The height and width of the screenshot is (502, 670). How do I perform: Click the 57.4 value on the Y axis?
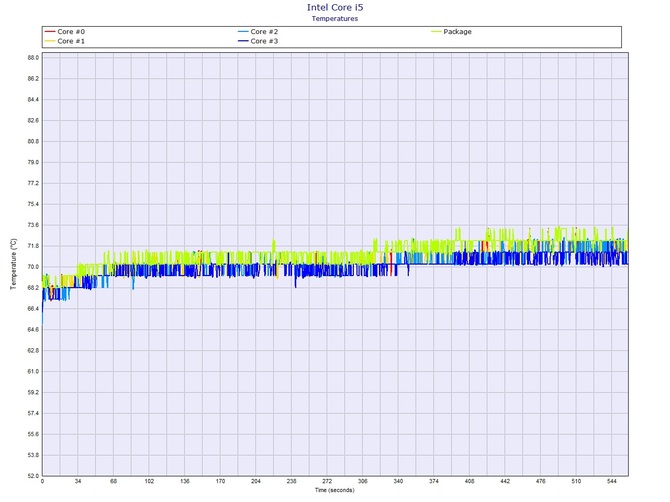tap(33, 414)
